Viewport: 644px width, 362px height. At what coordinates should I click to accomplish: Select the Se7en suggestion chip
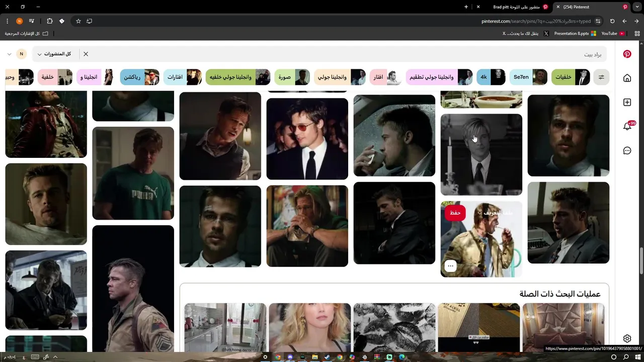(528, 77)
